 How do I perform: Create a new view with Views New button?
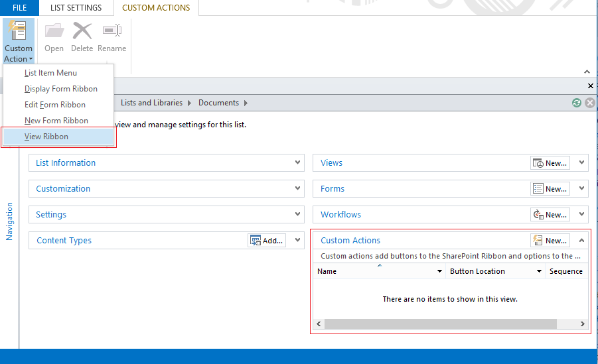click(550, 163)
